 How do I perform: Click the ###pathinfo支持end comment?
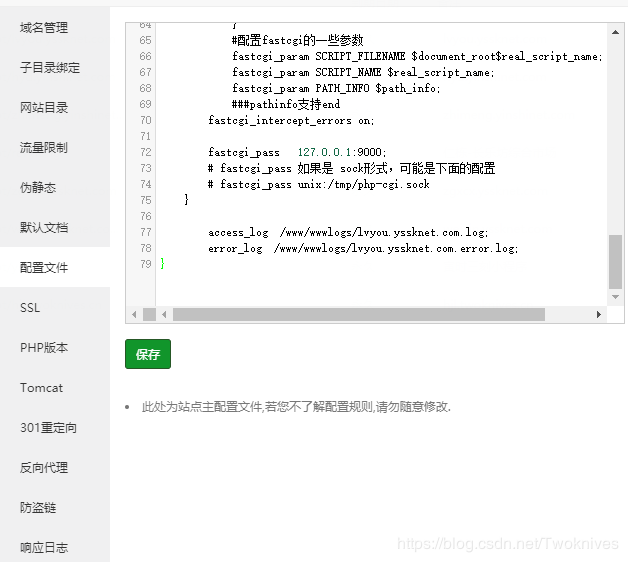click(x=286, y=104)
